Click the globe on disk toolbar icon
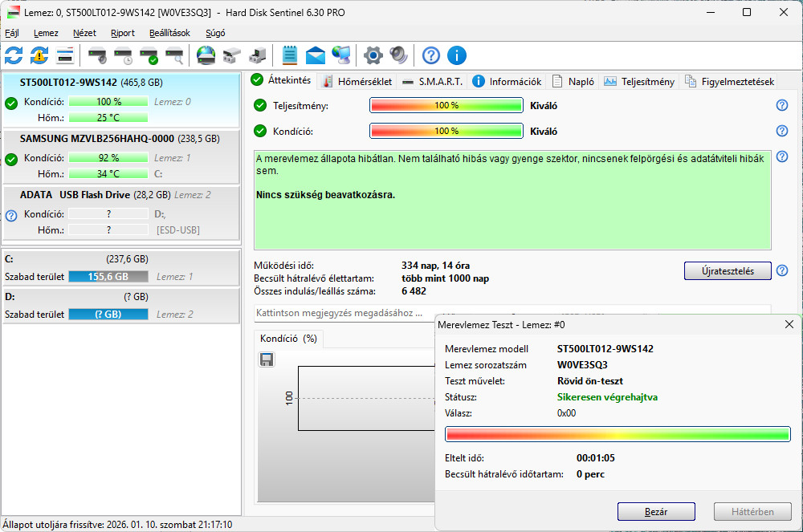The width and height of the screenshot is (803, 532). coord(206,55)
